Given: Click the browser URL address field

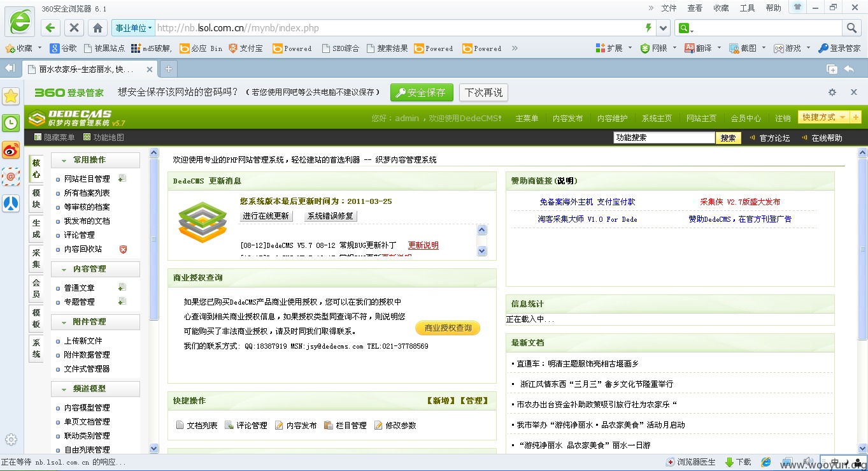Looking at the screenshot, I should pos(399,28).
